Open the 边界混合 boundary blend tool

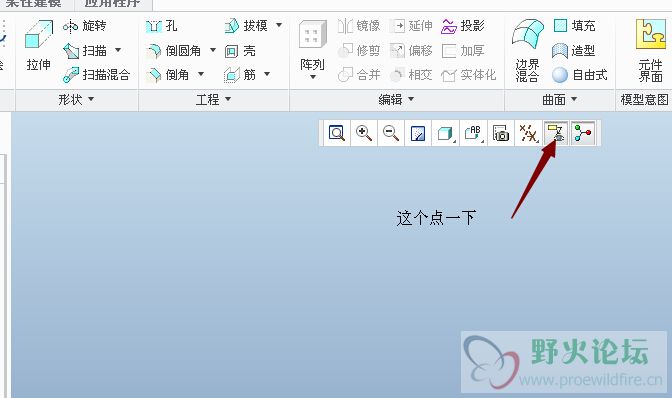527,51
